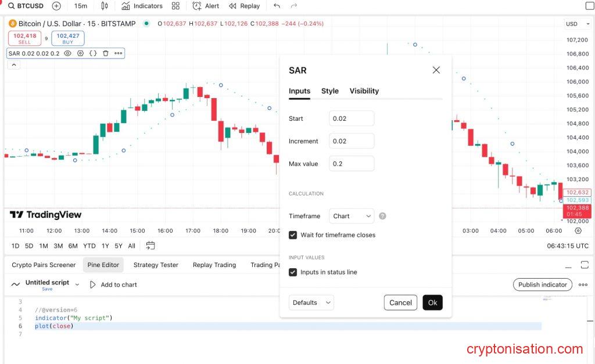Cancel the SAR settings changes
595x364 pixels.
(400, 302)
